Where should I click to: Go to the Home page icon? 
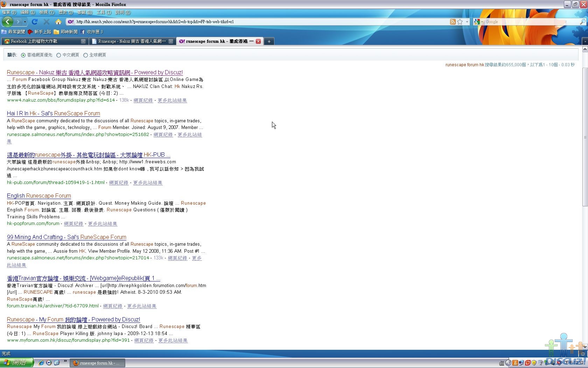(x=58, y=22)
